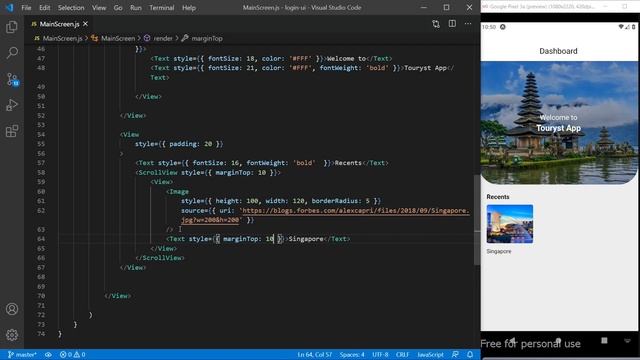Click the VS Code logo icon
This screenshot has height=360, width=640.
[x=9, y=7]
